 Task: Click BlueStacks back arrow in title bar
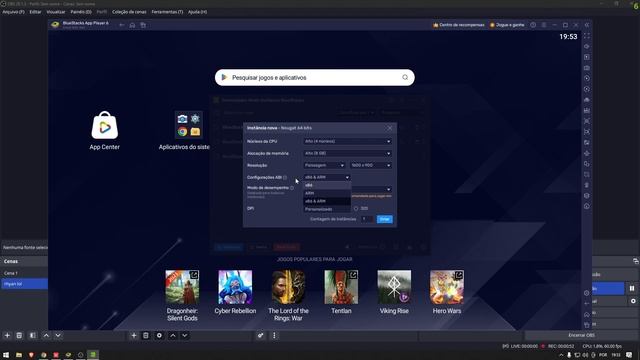click(x=122, y=25)
